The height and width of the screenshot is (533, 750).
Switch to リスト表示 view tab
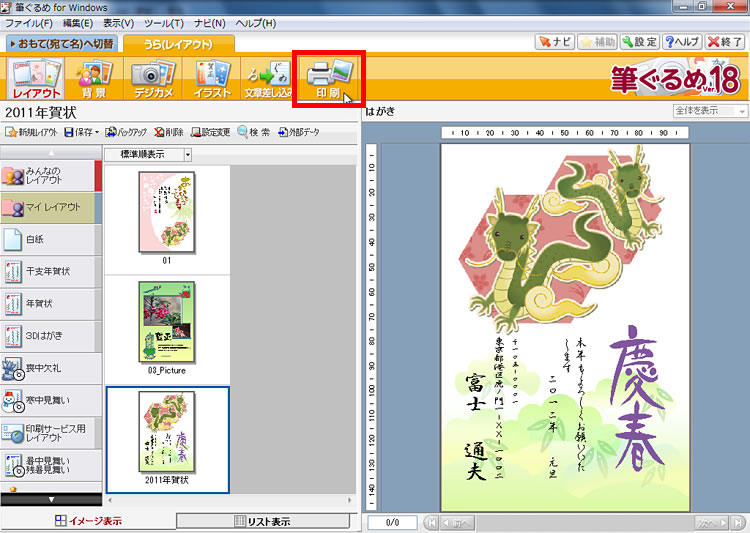(263, 521)
